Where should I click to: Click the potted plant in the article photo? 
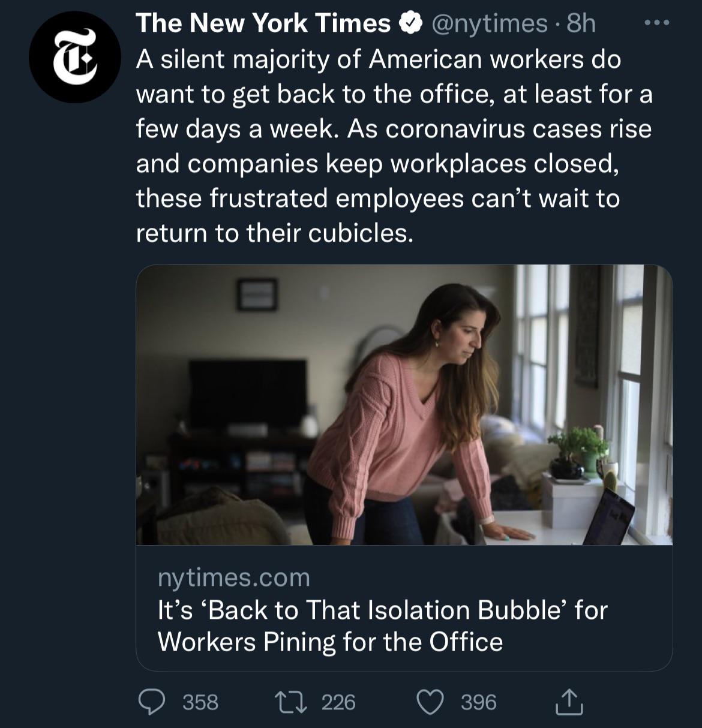click(577, 451)
